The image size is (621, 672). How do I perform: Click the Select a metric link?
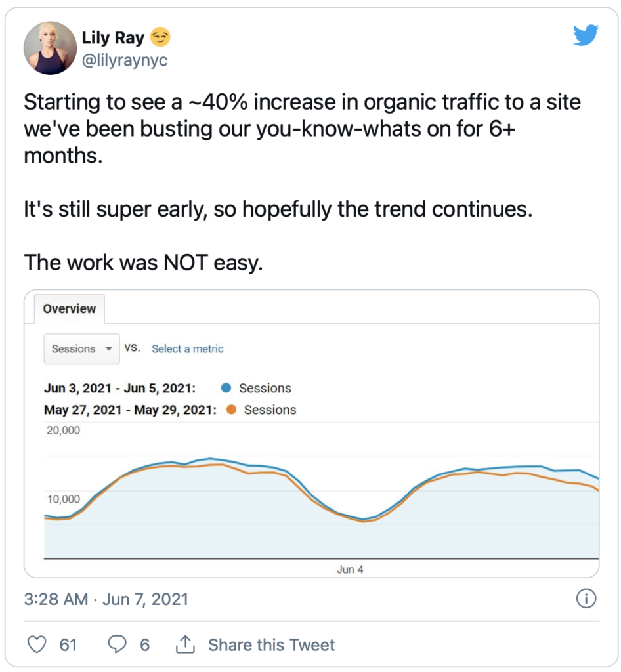point(188,349)
